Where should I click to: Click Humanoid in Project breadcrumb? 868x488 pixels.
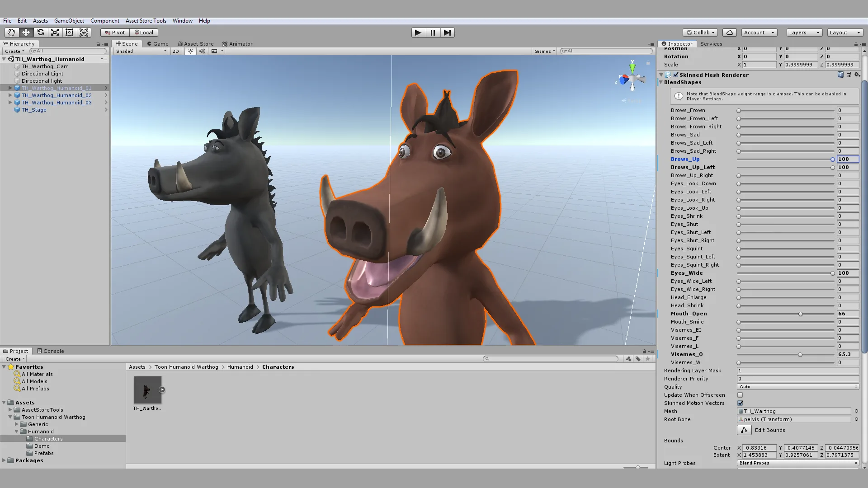[240, 367]
